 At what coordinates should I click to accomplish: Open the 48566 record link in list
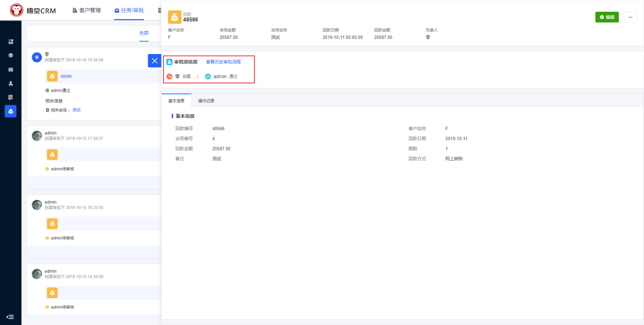[66, 77]
